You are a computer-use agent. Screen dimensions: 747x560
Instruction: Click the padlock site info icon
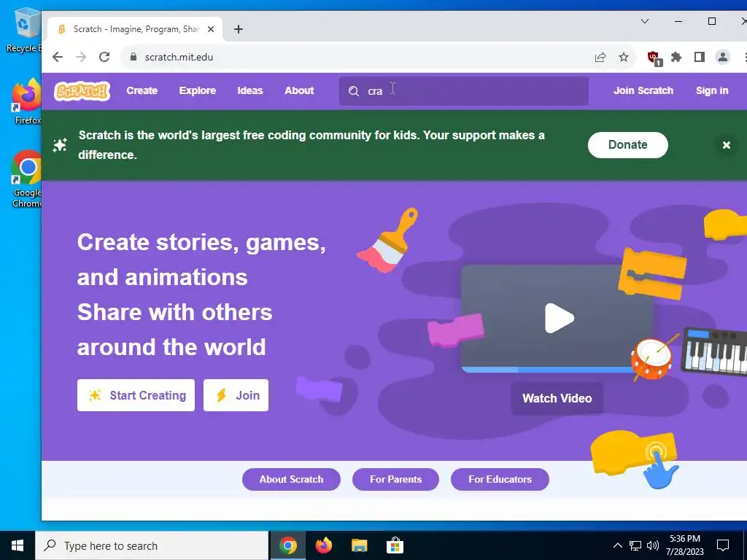coord(133,57)
